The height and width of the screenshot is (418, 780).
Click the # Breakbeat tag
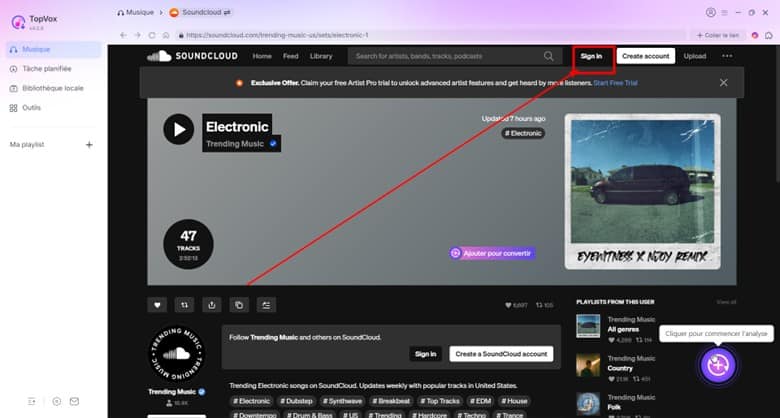point(390,401)
